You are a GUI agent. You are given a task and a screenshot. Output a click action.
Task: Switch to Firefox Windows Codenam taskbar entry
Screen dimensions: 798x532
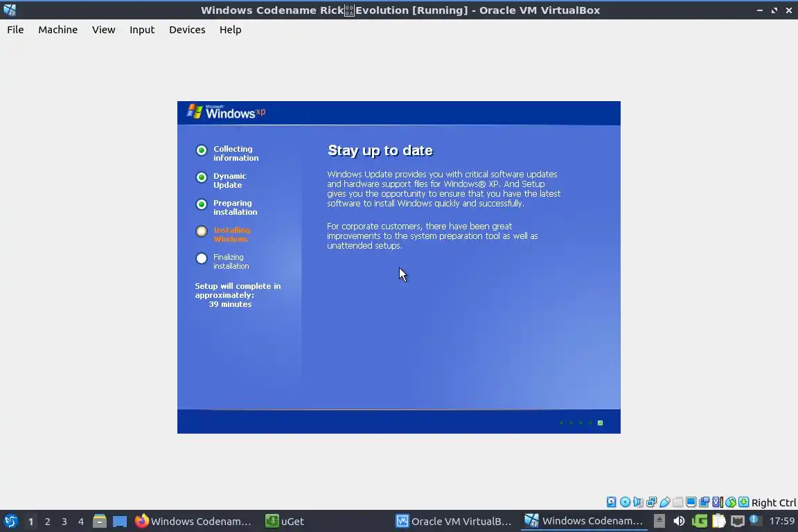pos(194,522)
